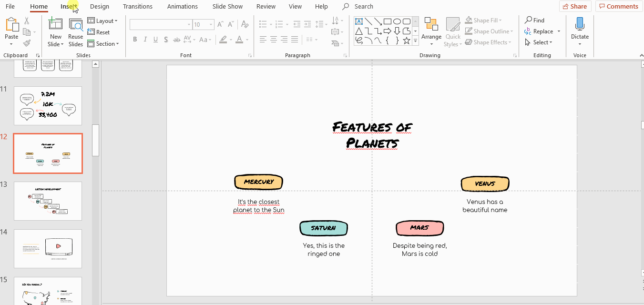Toggle underline formatting
This screenshot has height=305, width=644.
tap(155, 40)
